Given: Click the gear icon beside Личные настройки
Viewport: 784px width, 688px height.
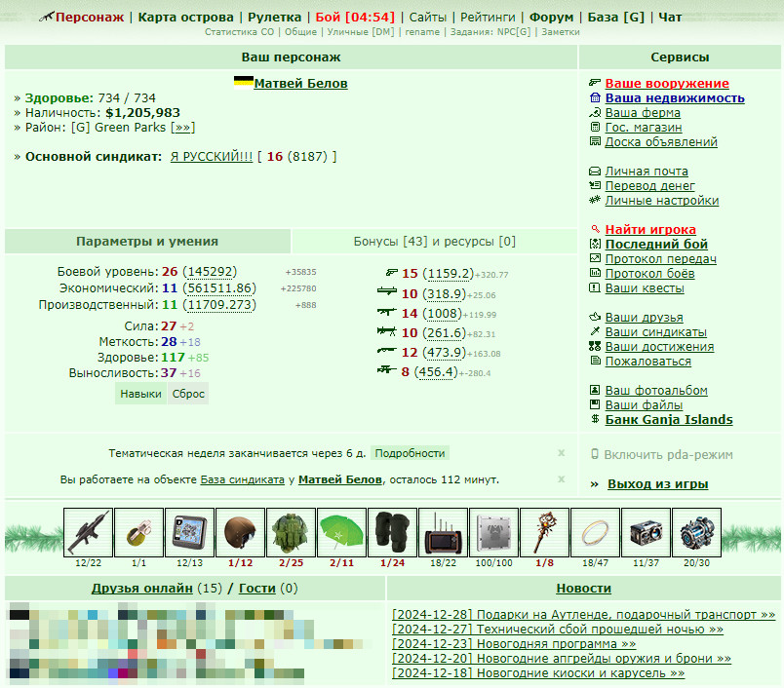Looking at the screenshot, I should click(x=595, y=200).
